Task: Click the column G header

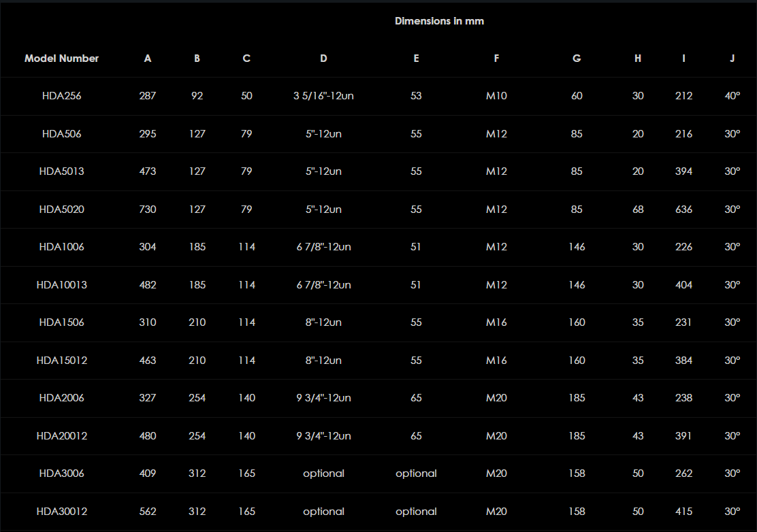Action: click(x=577, y=59)
